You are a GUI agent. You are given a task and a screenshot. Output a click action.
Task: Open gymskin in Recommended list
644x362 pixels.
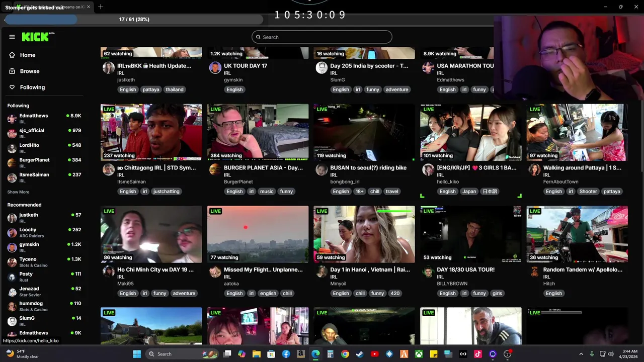44,247
